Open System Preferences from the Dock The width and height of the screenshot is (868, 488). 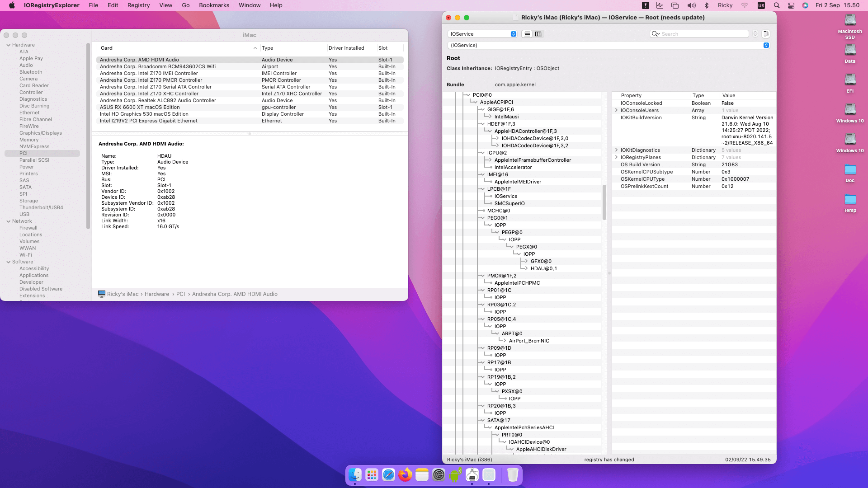click(439, 475)
